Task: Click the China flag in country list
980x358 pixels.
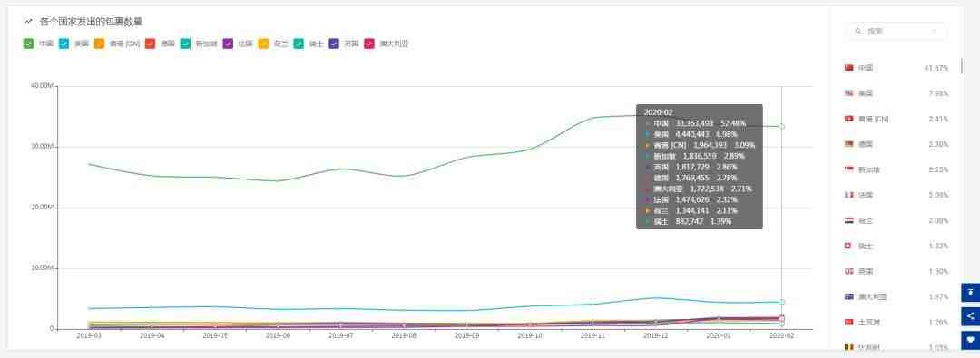Action: 848,67
